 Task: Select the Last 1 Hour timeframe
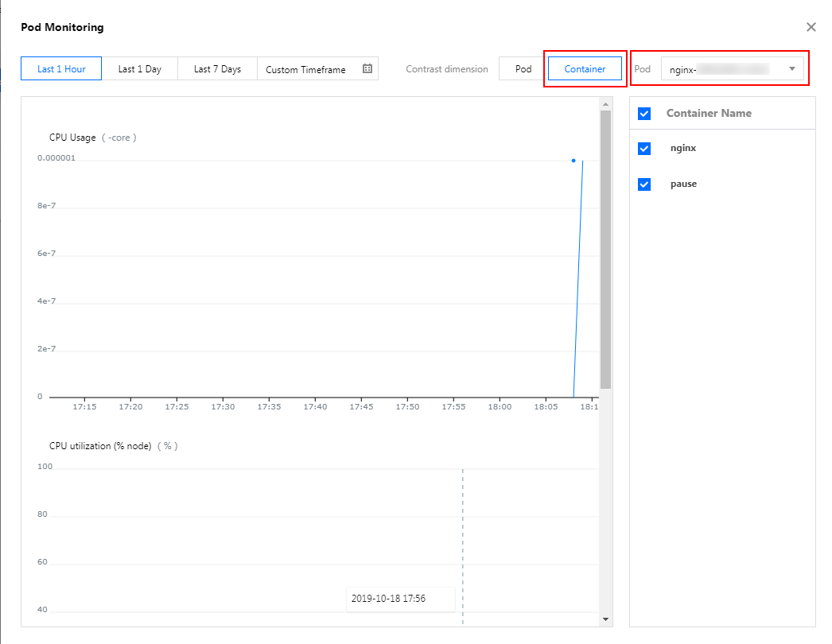click(x=61, y=69)
